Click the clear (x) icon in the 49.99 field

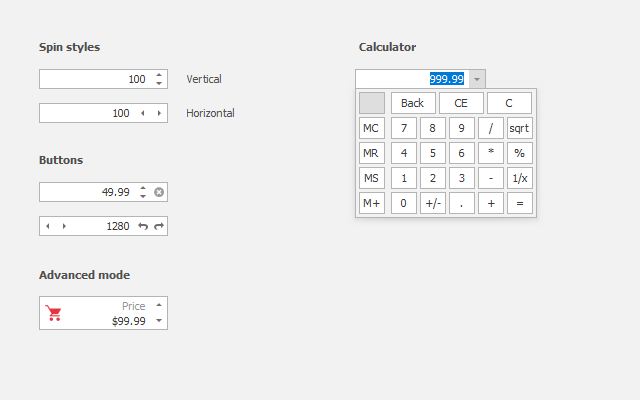(x=159, y=192)
